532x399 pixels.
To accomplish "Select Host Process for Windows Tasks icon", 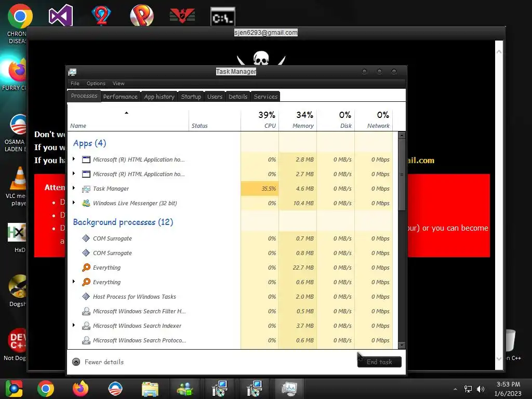I will [x=86, y=297].
